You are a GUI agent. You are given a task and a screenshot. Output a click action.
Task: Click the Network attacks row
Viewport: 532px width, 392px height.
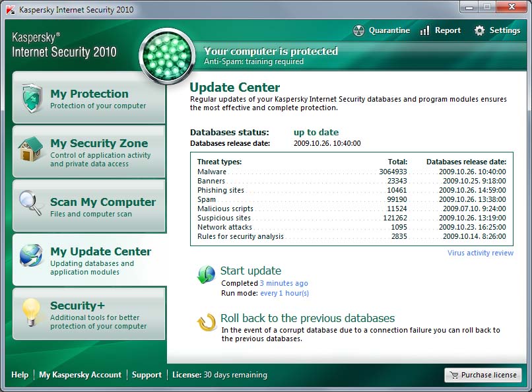(352, 227)
